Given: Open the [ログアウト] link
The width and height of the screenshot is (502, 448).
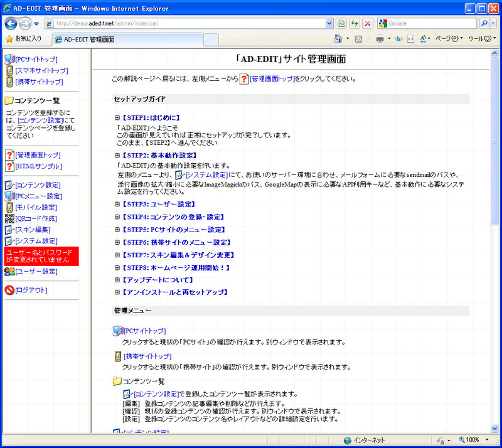Looking at the screenshot, I should pyautogui.click(x=31, y=291).
